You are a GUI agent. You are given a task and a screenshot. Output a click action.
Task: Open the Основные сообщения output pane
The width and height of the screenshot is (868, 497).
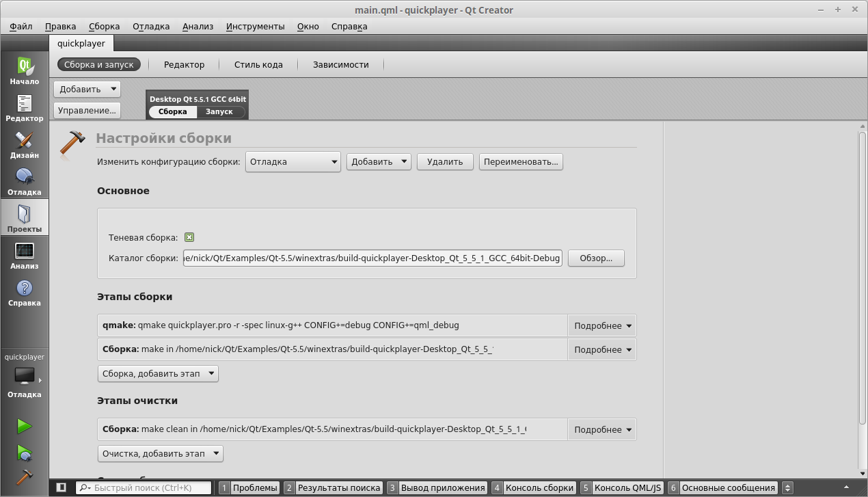click(x=723, y=487)
